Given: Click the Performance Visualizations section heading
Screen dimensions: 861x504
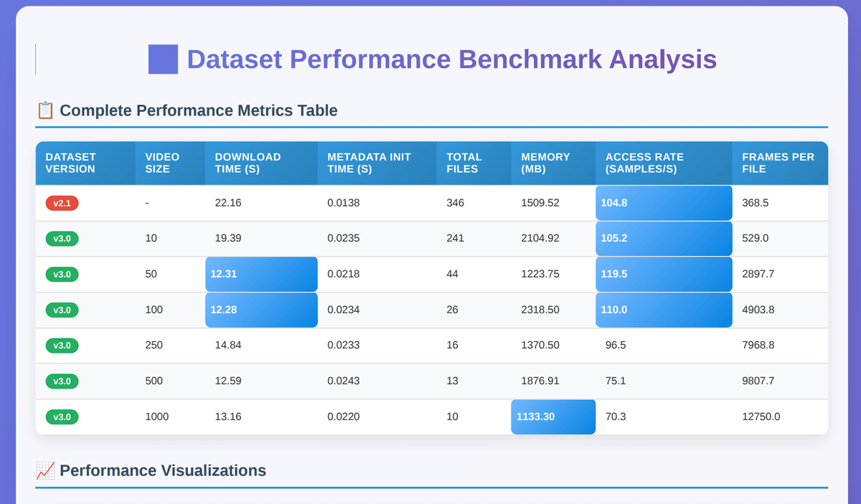Looking at the screenshot, I should [x=163, y=470].
